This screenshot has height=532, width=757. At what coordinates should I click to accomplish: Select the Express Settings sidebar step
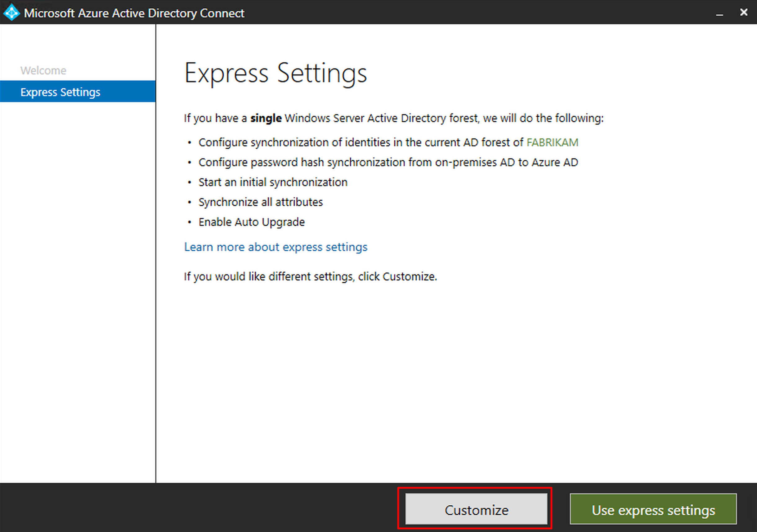click(60, 92)
